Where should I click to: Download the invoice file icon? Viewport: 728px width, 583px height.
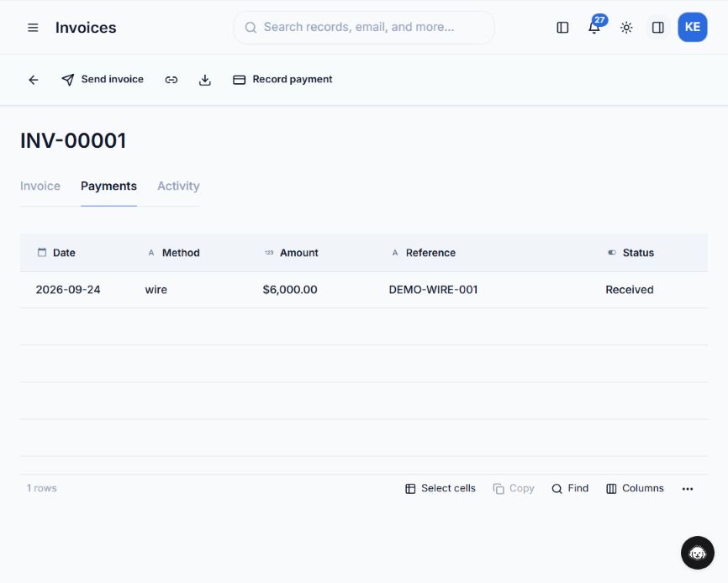tap(205, 80)
